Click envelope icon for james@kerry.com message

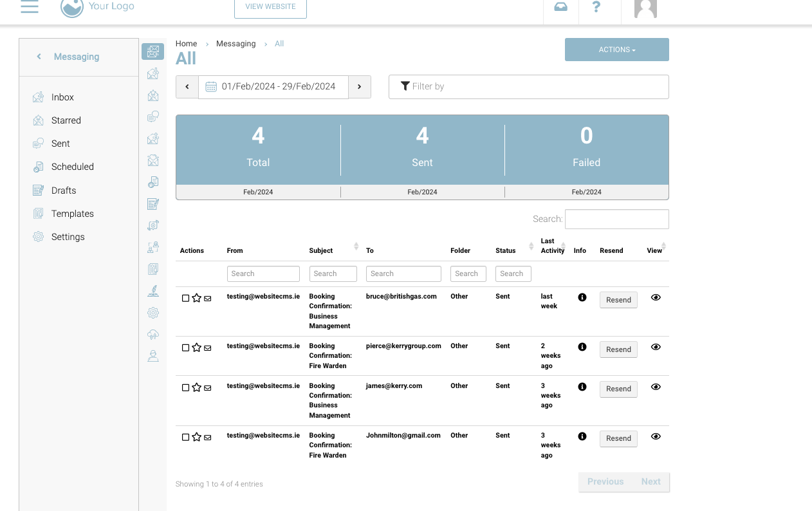tap(208, 388)
